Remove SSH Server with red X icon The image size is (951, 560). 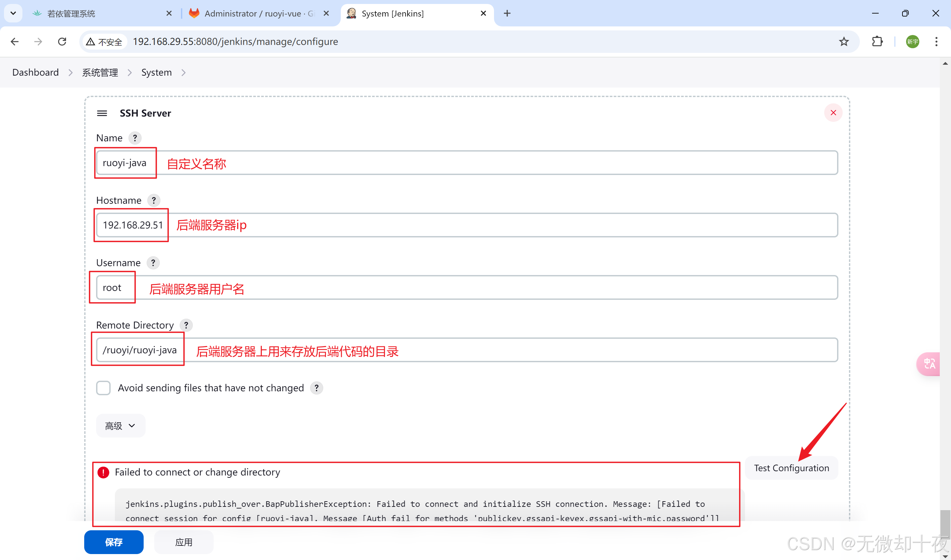[x=833, y=113]
